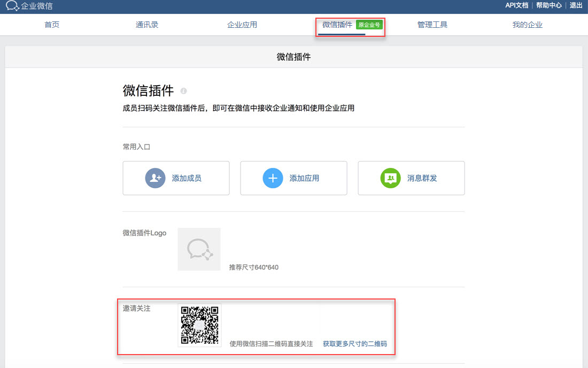This screenshot has width=588, height=368.
Task: Open the 管理工具 tab
Action: 432,25
